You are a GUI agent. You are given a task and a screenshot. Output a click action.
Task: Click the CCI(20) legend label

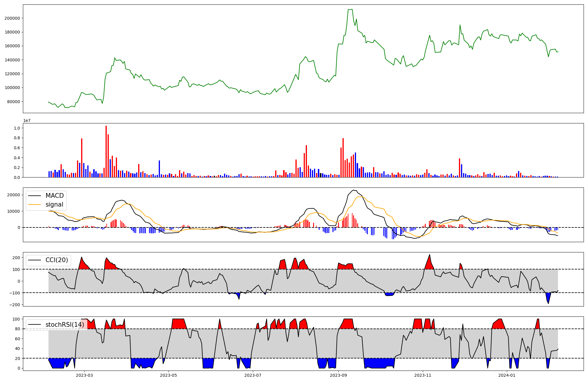click(x=57, y=260)
